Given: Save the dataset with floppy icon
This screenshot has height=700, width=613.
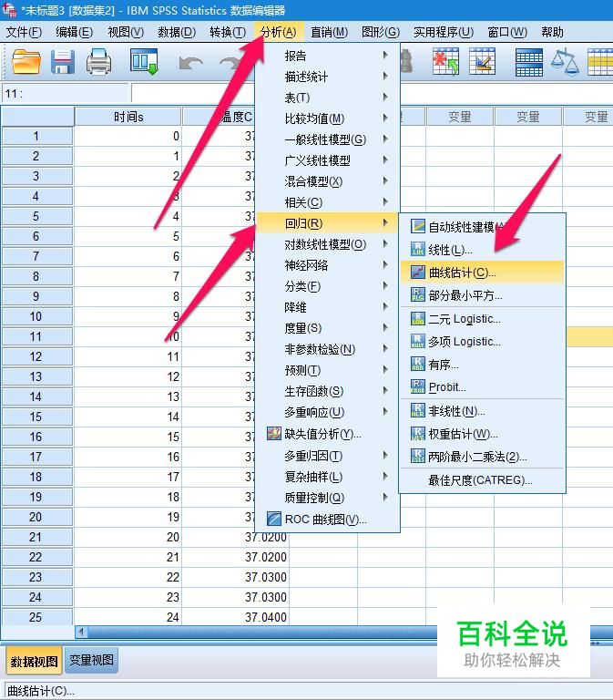Looking at the screenshot, I should (x=63, y=62).
